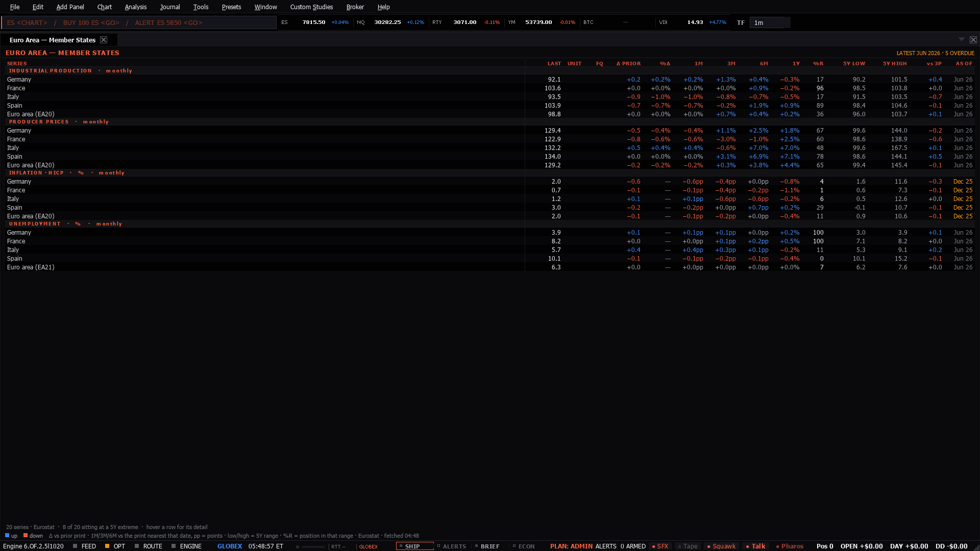
Task: Switch to Euro Area — Member States tab
Action: (x=53, y=40)
